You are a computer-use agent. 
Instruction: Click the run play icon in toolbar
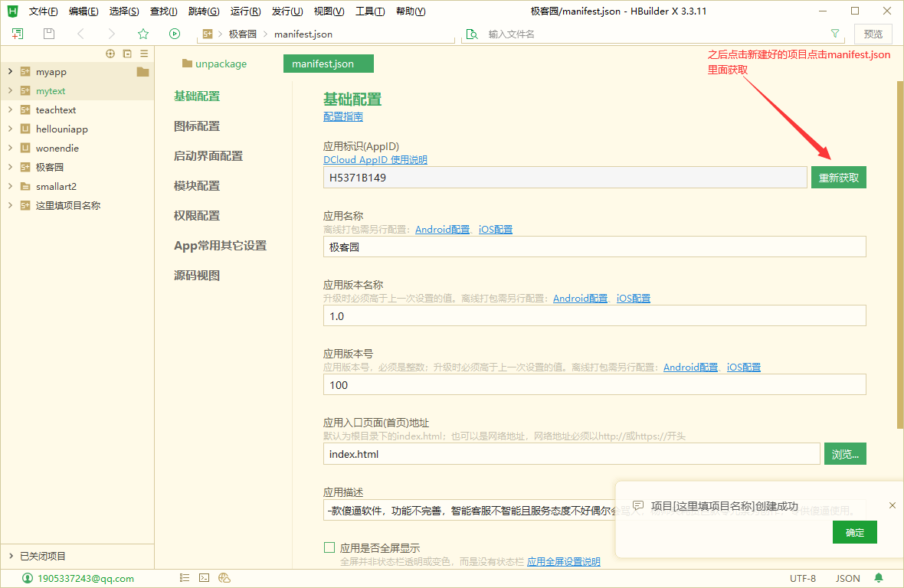tap(175, 34)
